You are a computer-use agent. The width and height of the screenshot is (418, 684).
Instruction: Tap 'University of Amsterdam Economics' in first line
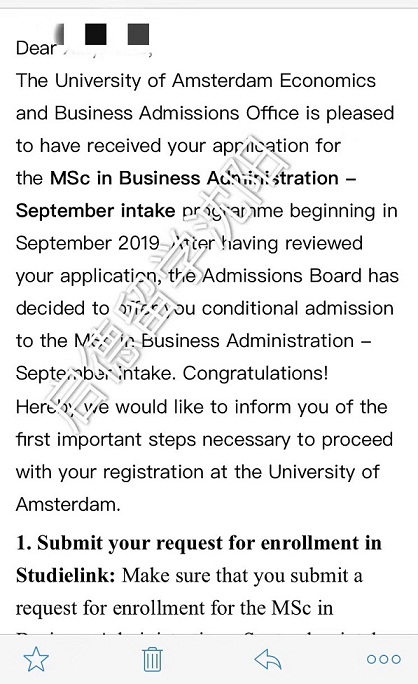coord(215,80)
